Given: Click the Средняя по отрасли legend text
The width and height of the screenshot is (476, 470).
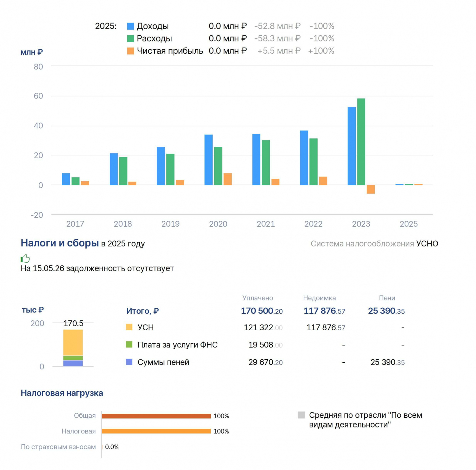Looking at the screenshot, I should click(x=366, y=420).
